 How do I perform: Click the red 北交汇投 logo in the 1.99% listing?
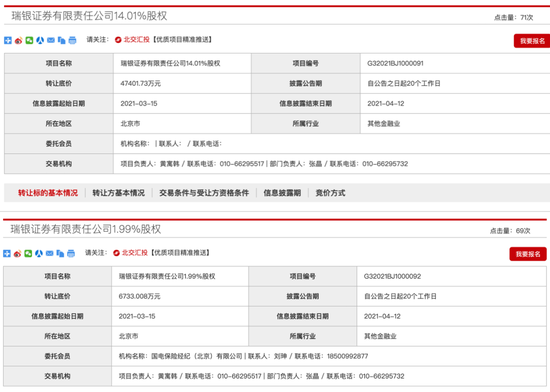point(116,253)
